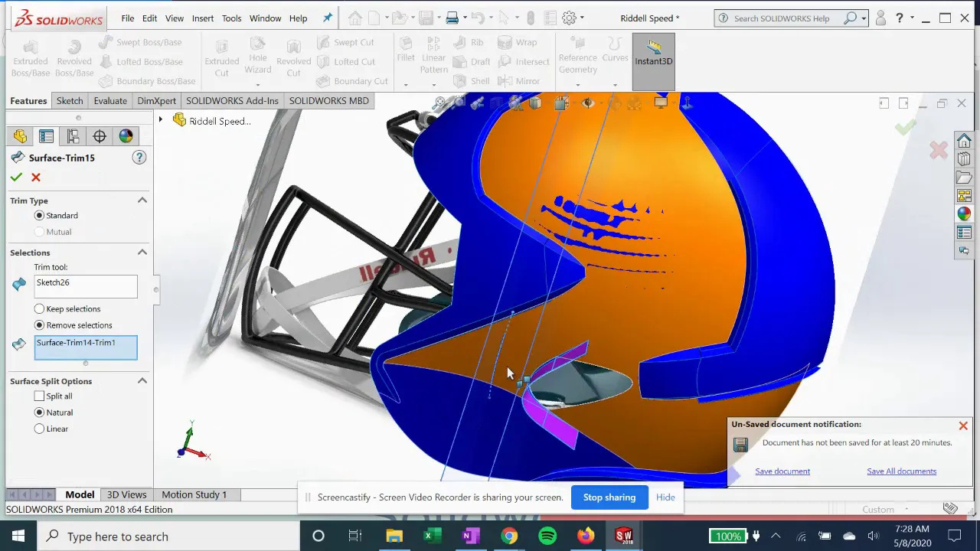
Task: Select Remove selections option
Action: 39,325
